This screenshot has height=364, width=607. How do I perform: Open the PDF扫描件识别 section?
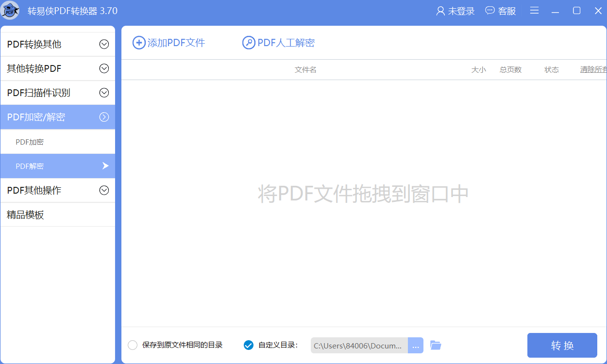[58, 93]
